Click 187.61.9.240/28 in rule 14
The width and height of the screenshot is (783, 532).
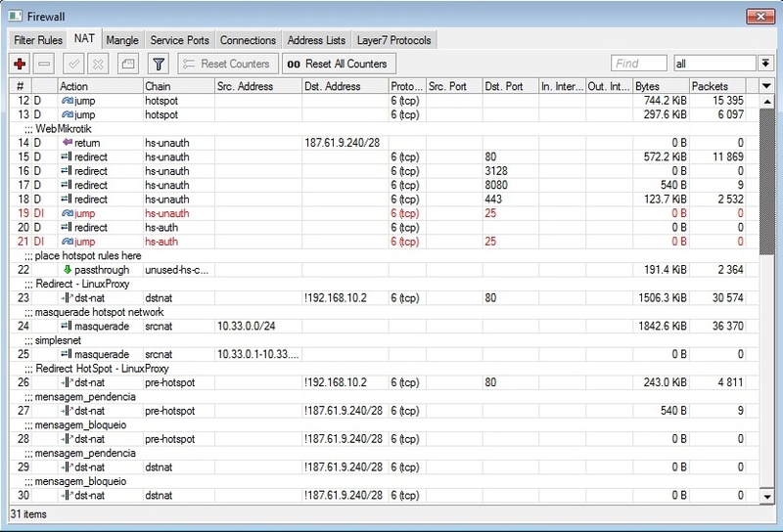pos(342,143)
